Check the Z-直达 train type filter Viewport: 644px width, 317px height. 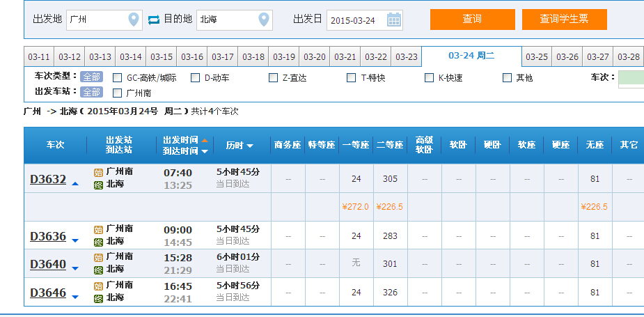273,78
